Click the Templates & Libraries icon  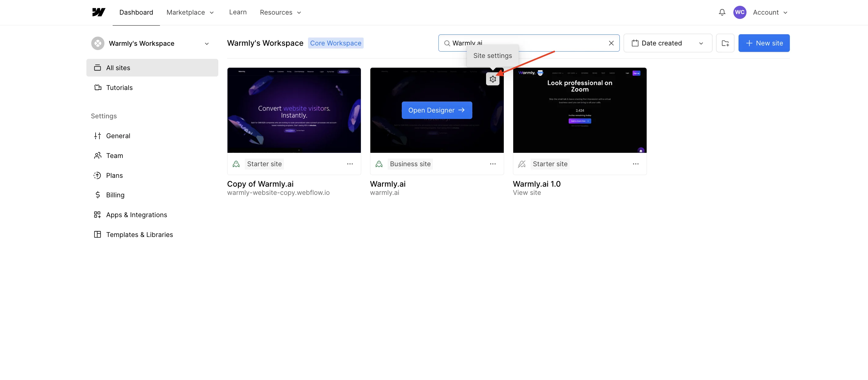(x=97, y=235)
